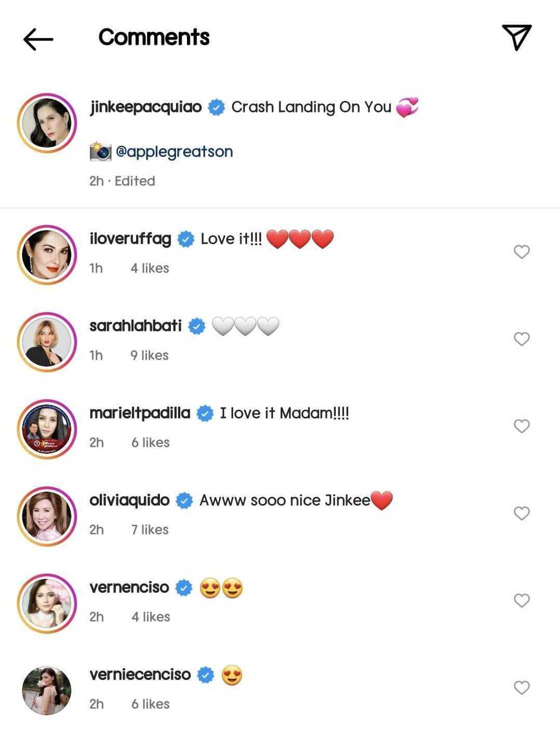
Task: Open jinkeepacquiao username profile
Action: [145, 107]
